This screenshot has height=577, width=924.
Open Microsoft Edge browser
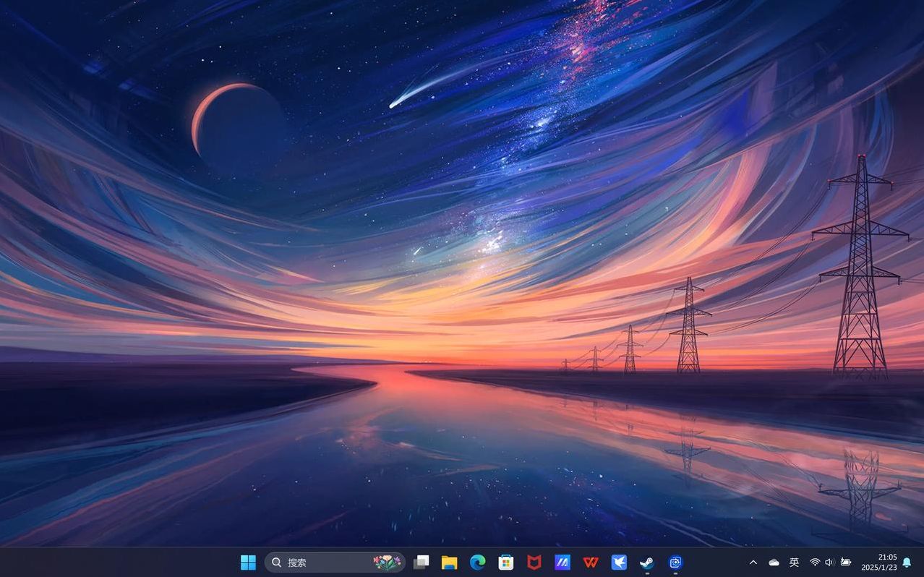pyautogui.click(x=477, y=562)
